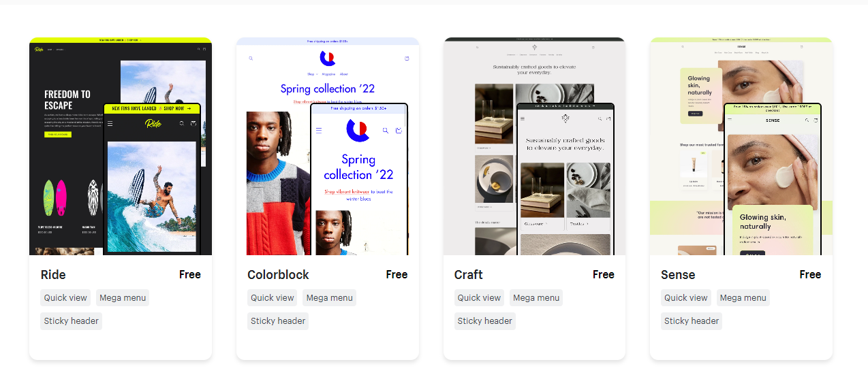The width and height of the screenshot is (868, 377).
Task: Select Mega menu tag under Ride
Action: [x=123, y=297]
